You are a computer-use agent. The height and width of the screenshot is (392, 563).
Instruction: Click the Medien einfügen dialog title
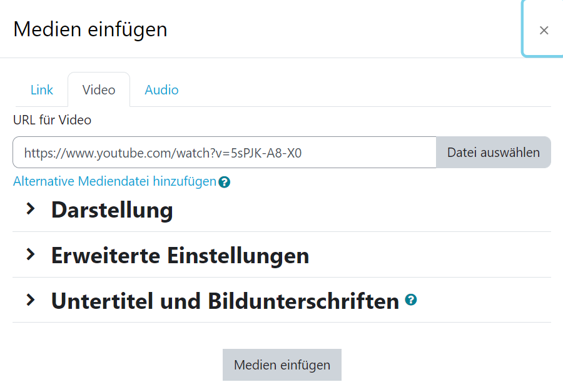pyautogui.click(x=91, y=29)
